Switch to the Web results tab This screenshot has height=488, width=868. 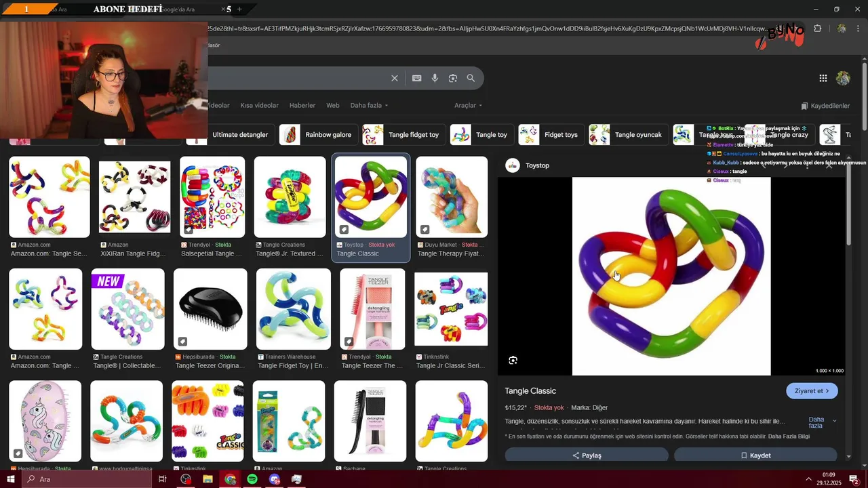coord(333,106)
